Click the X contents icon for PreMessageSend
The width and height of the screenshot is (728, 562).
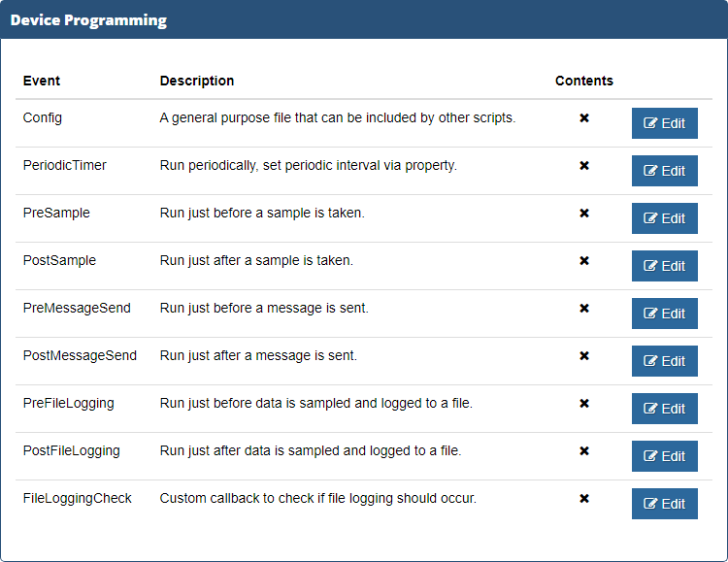point(584,309)
